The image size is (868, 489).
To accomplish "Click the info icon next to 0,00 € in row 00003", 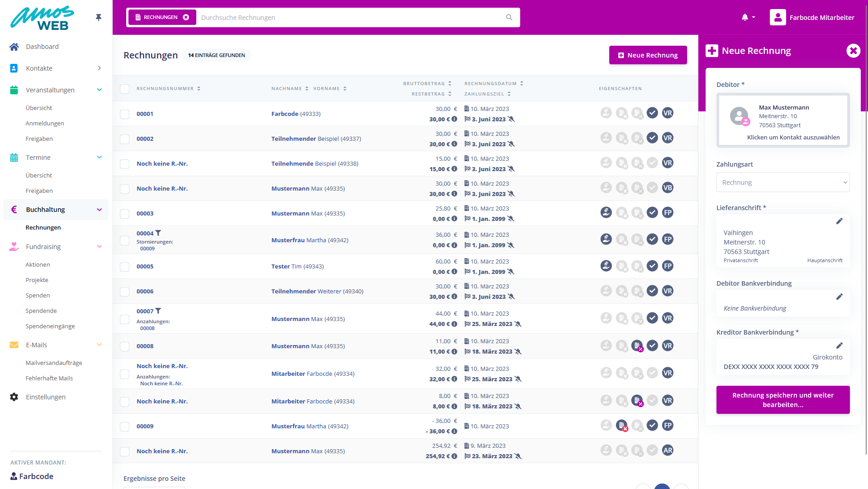I will pos(454,219).
